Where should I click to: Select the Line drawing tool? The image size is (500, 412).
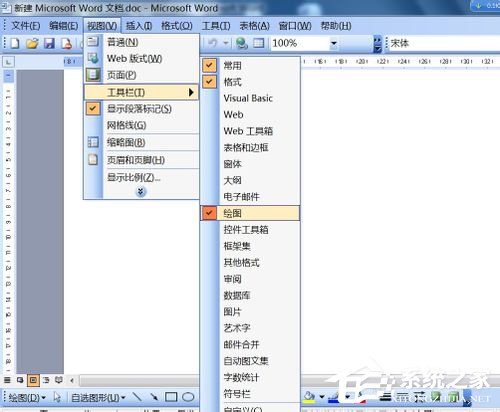click(137, 397)
